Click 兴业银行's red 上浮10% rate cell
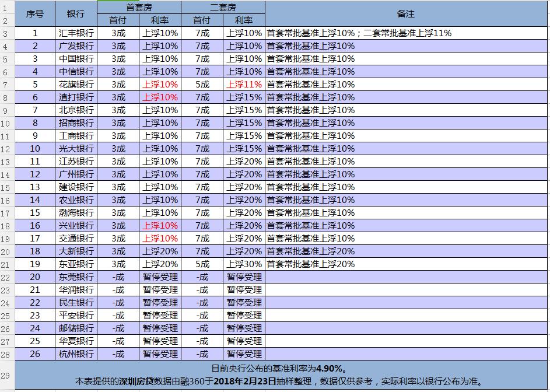 [x=160, y=225]
